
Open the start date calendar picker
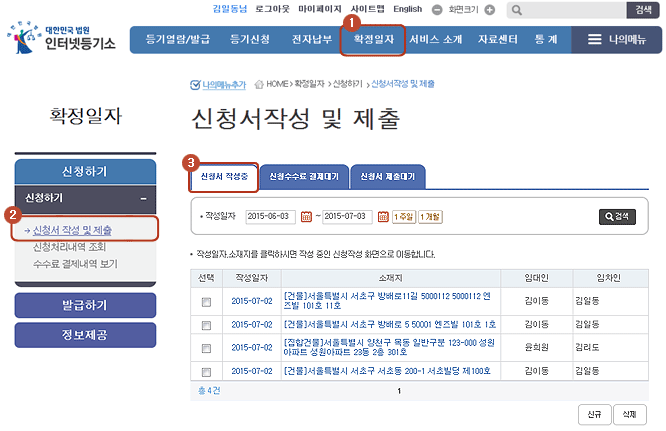pos(306,217)
